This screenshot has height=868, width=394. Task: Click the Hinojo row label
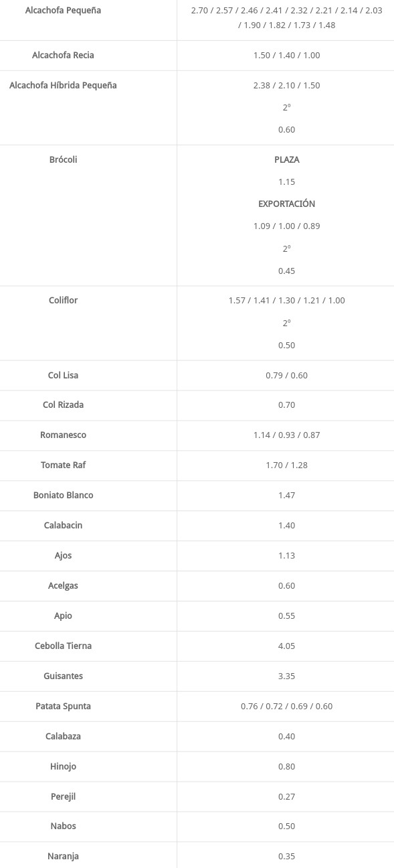pos(63,766)
